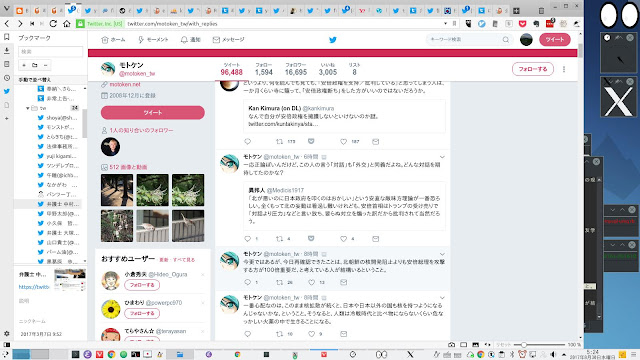Toggle image loading in status bar
Viewport: 640px width, 360px height.
(476, 344)
